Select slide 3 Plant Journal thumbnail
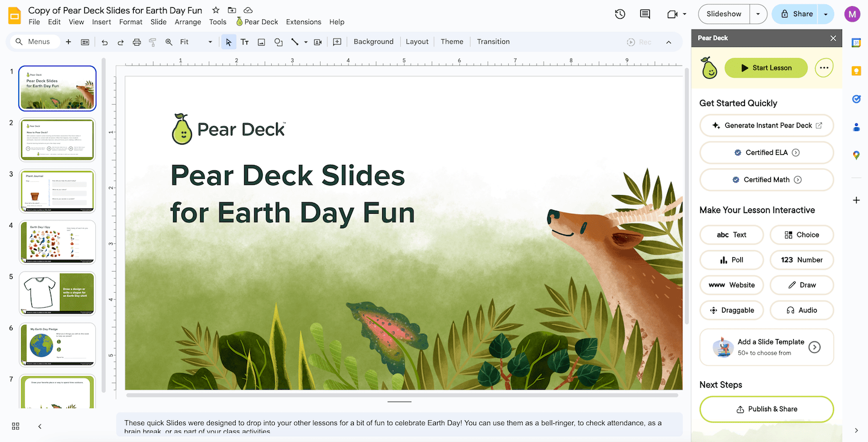 [x=57, y=191]
